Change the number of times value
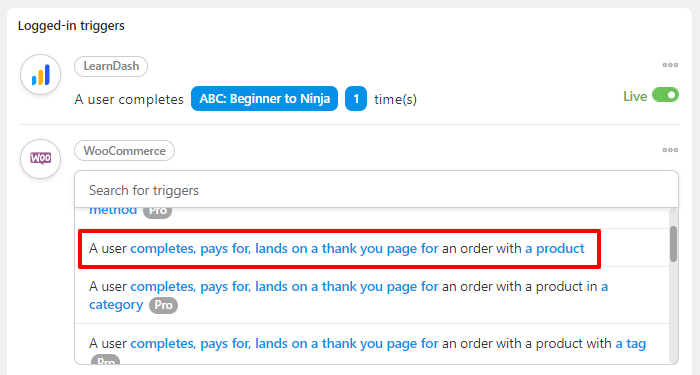Screen dimensions: 700x375 tap(356, 99)
